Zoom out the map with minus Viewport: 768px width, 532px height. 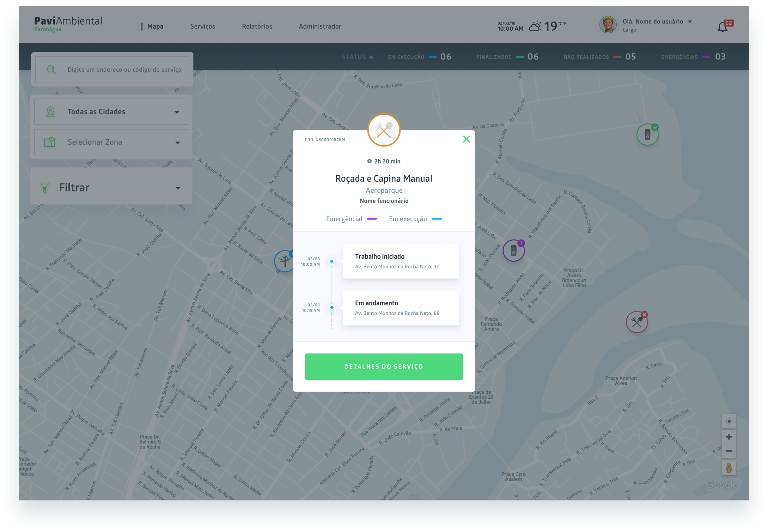728,451
